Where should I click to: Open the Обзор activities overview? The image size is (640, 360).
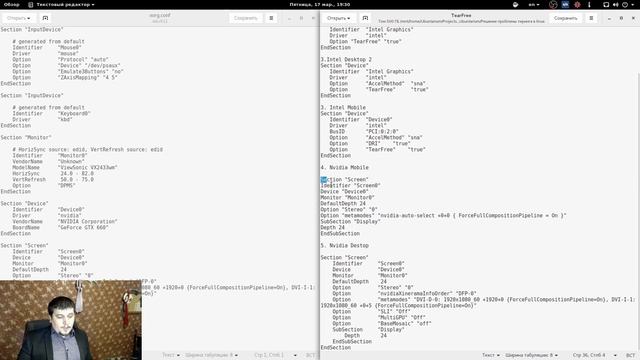[11, 4]
